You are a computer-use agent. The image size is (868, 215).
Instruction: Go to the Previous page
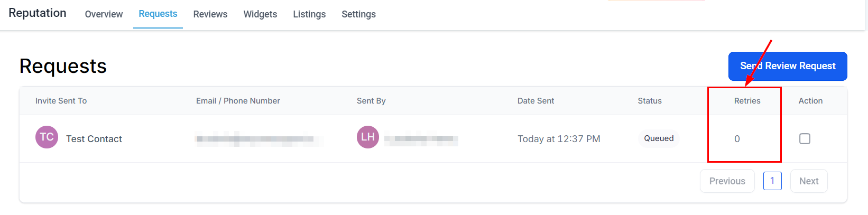point(727,181)
